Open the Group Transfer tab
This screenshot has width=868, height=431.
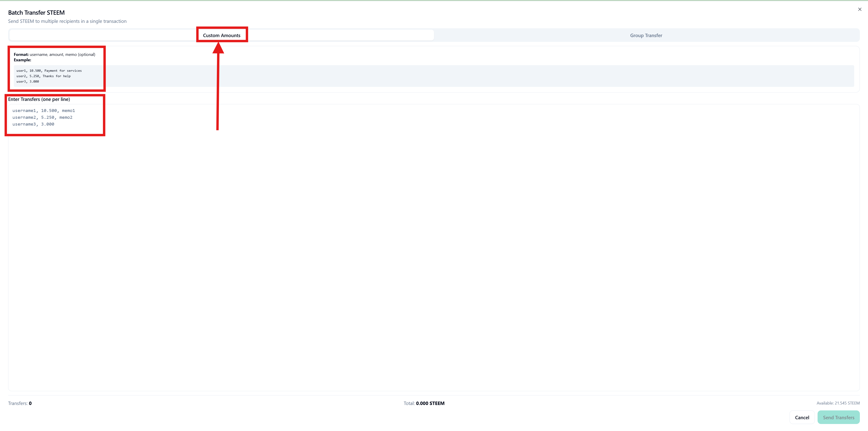click(x=646, y=35)
